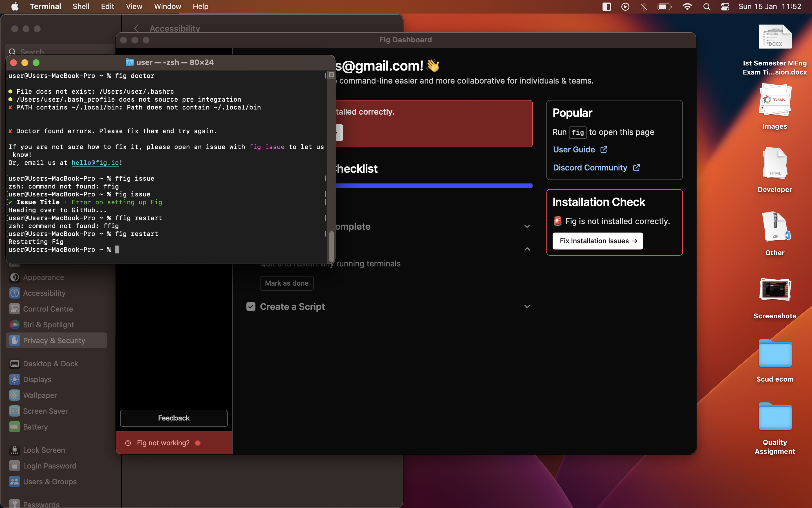
Task: Open the Scud ecom folder on desktop
Action: [775, 353]
